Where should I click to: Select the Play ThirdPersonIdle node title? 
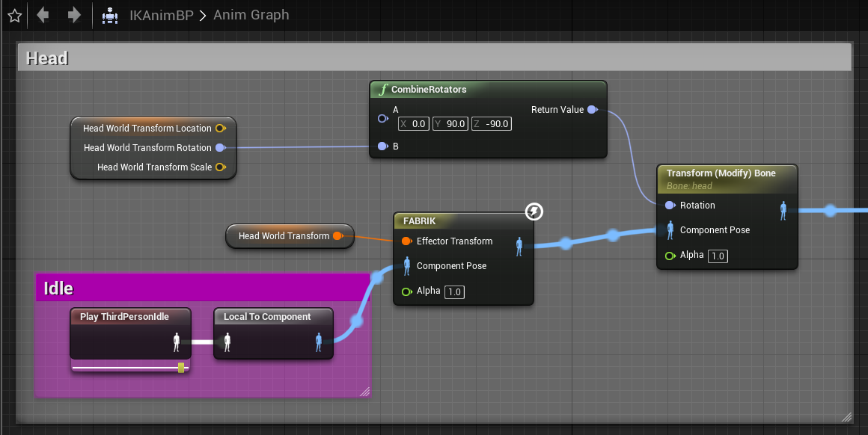(x=124, y=317)
